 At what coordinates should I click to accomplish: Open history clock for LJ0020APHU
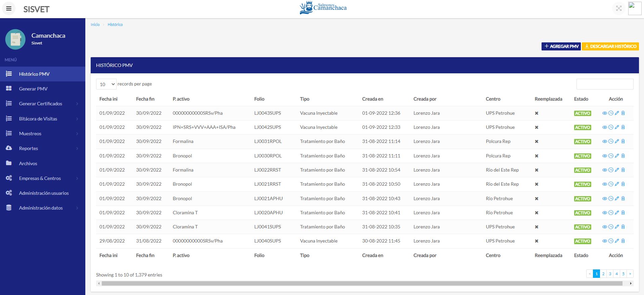pyautogui.click(x=611, y=213)
